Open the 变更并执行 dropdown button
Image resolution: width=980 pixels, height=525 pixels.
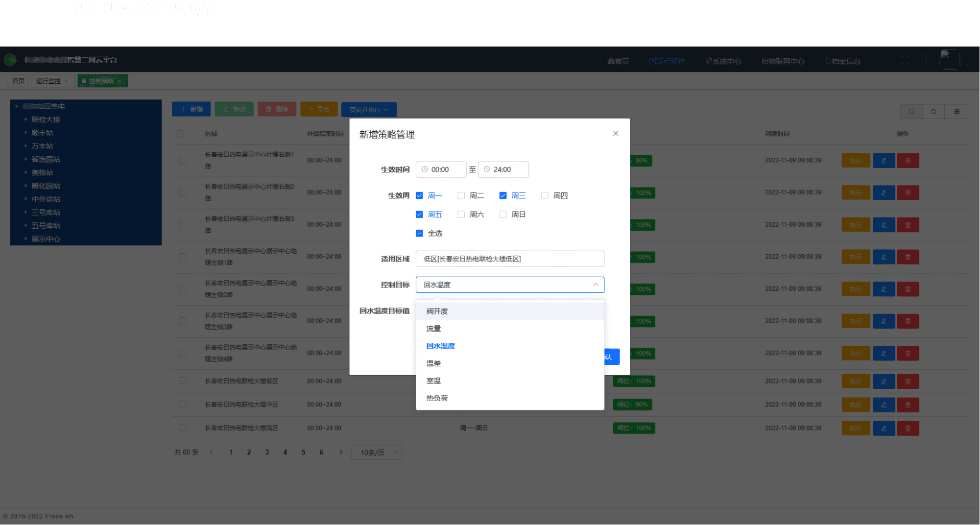click(369, 109)
